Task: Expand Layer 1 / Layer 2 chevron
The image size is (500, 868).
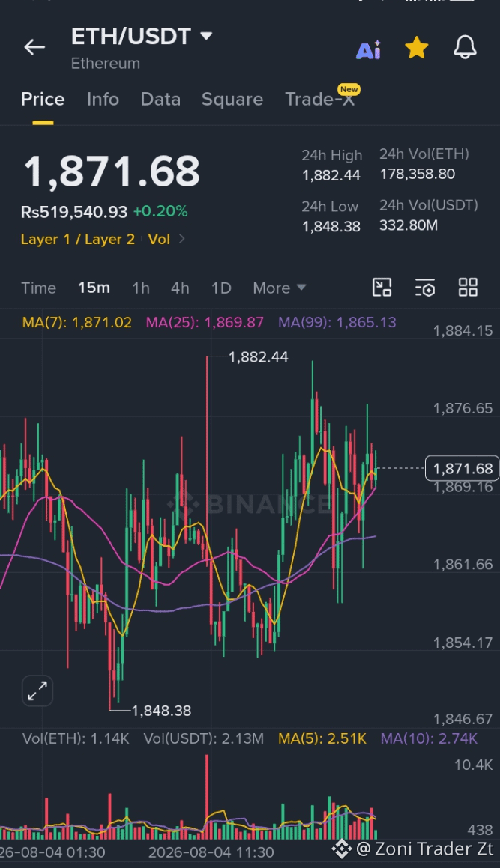Action: point(181,239)
